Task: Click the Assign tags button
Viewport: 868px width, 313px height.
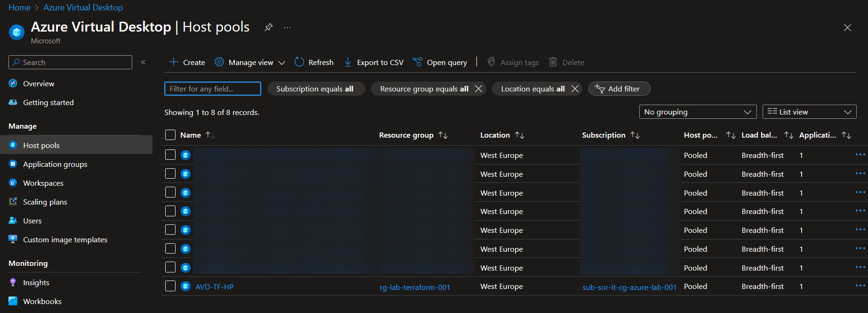Action: 513,62
